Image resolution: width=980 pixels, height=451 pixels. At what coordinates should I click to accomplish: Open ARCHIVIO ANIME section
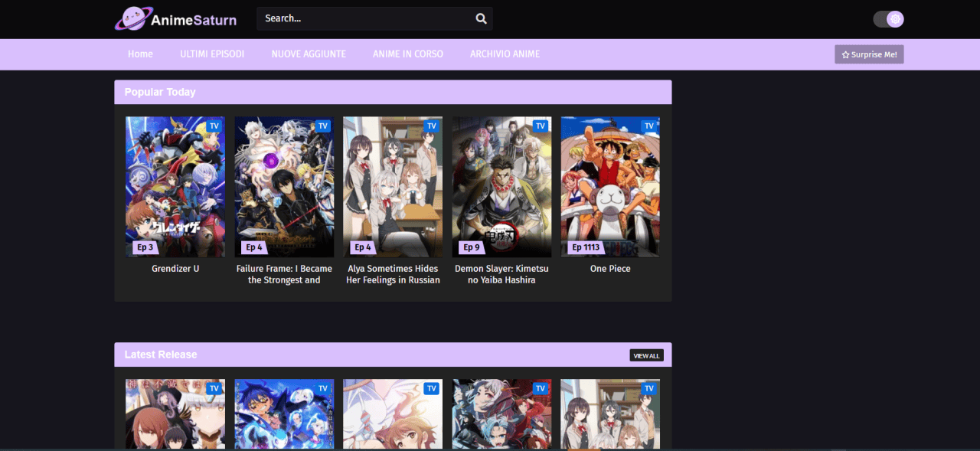point(505,54)
